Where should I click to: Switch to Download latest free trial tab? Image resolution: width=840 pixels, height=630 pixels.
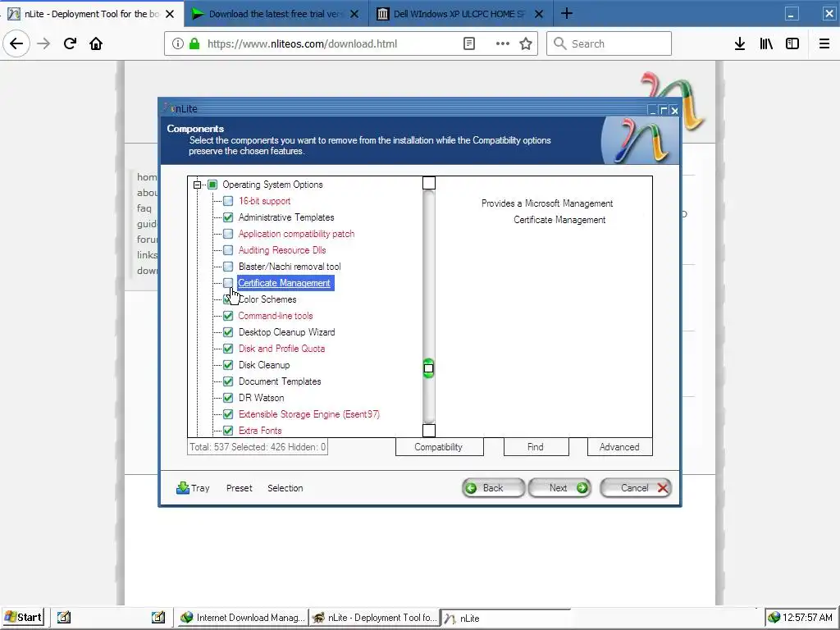click(x=276, y=14)
